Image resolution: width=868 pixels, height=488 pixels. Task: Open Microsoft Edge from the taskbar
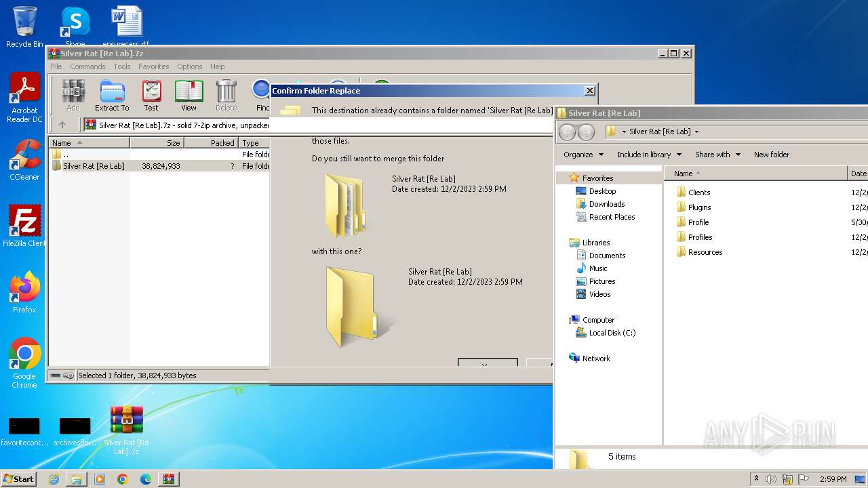point(145,479)
